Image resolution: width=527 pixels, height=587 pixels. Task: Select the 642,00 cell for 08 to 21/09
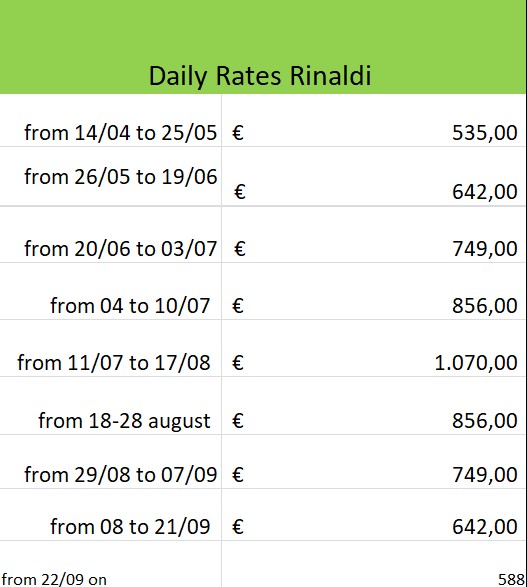pyautogui.click(x=374, y=515)
